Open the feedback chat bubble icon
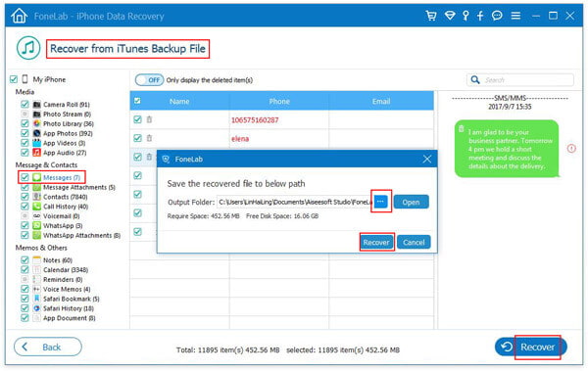Screen dimensions: 588x371 497,16
